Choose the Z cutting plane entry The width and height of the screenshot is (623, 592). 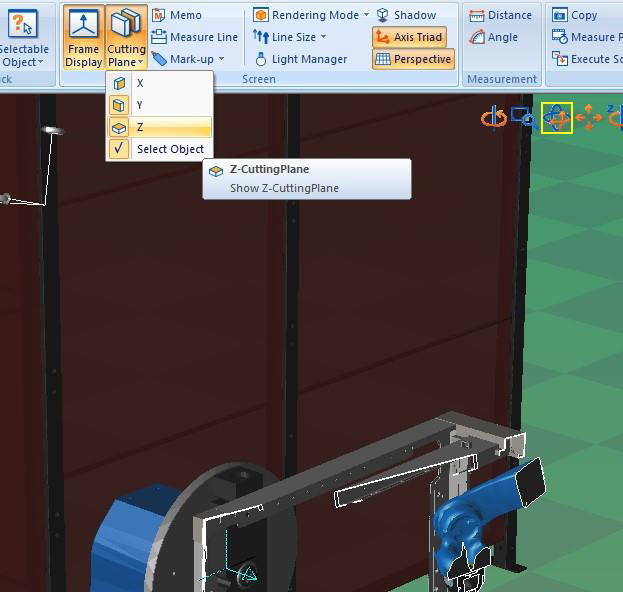159,127
